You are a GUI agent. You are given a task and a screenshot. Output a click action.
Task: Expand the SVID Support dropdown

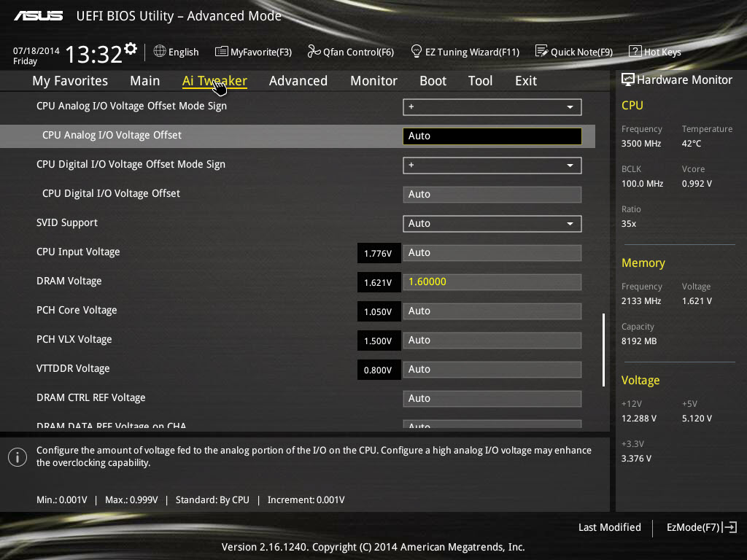(x=492, y=224)
